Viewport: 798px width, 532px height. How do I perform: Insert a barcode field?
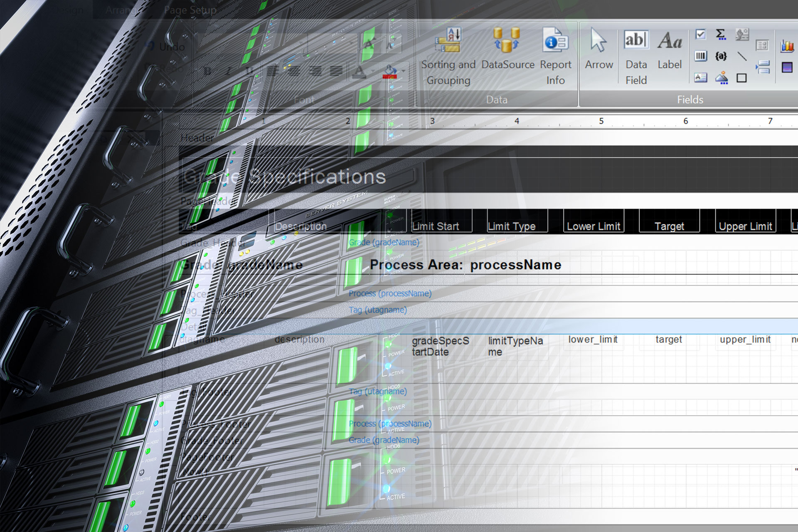[x=701, y=56]
